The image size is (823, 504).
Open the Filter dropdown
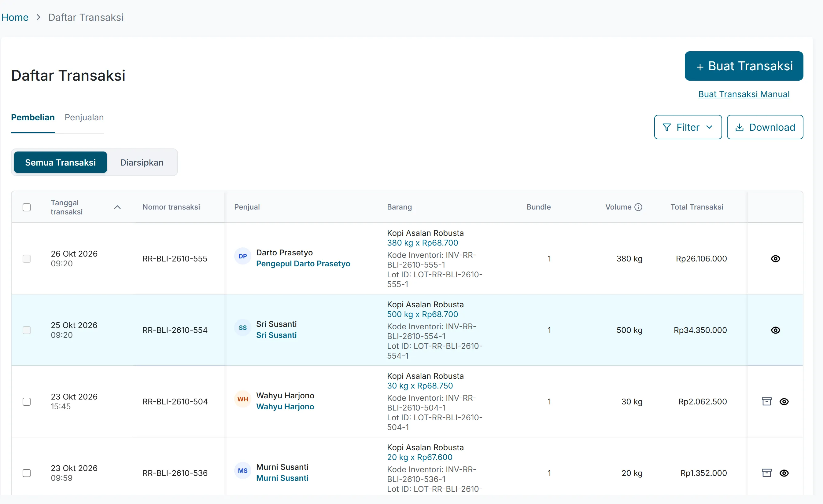click(x=688, y=127)
